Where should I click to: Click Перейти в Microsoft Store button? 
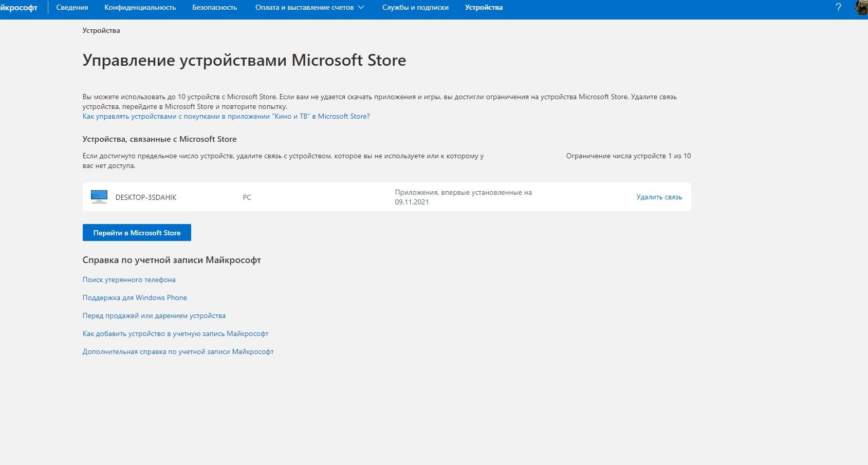(x=137, y=232)
